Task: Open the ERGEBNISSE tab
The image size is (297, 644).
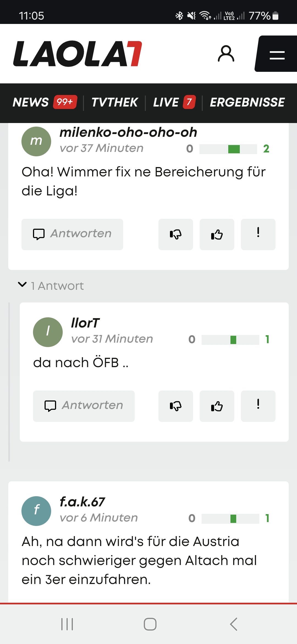Action: (247, 102)
